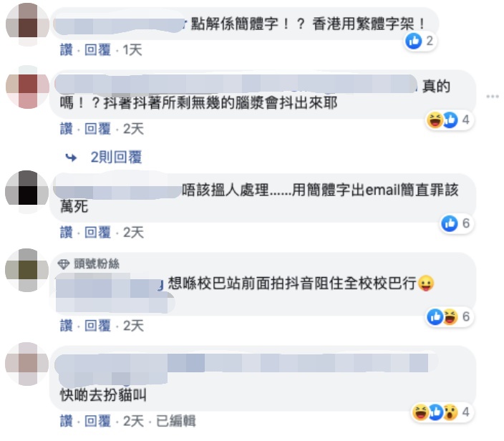Reply to the 校巴站拍抖音 comment
The image size is (504, 441).
pos(97,326)
